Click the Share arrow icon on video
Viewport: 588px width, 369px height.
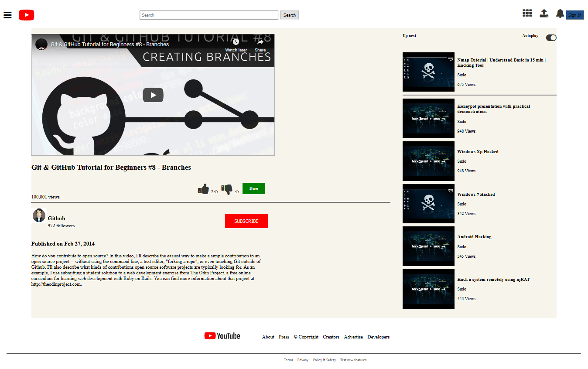[260, 42]
